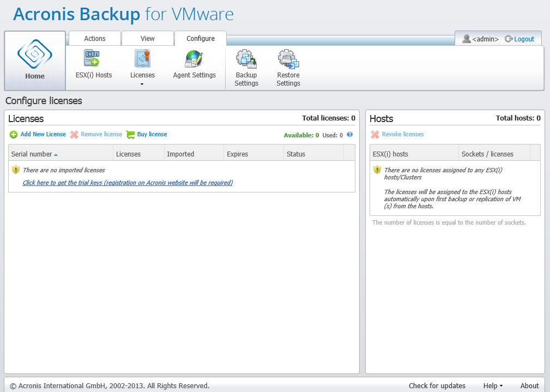Click the Licenses ribbon icon
550x392 pixels.
[x=142, y=58]
